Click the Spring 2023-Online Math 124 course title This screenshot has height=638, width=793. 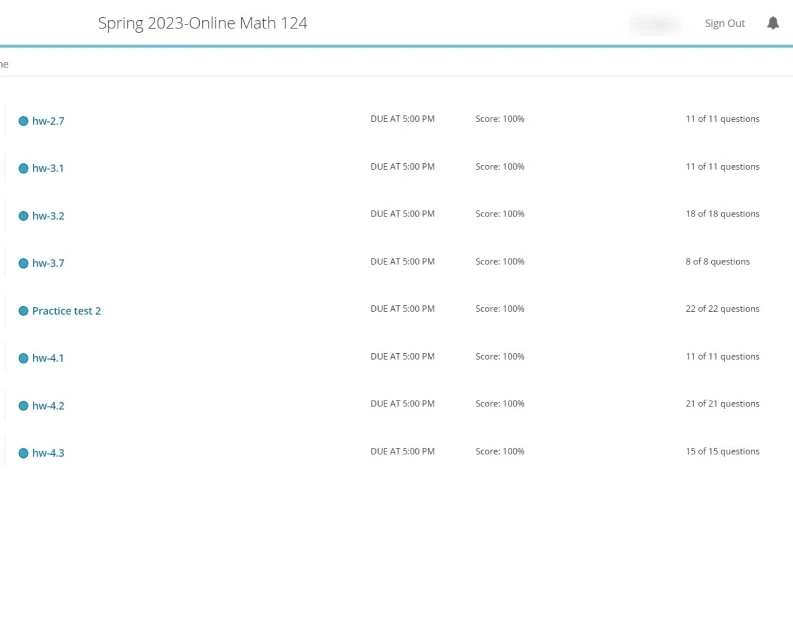(x=202, y=23)
